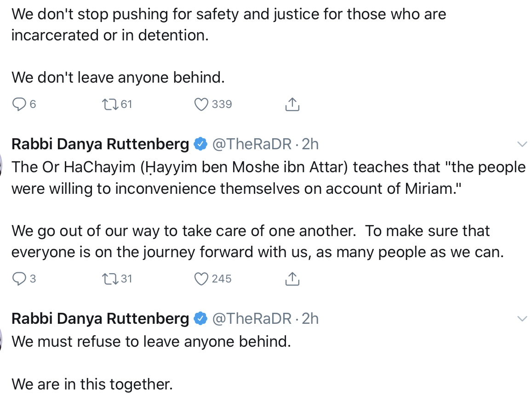Screen dimensions: 532x395
Task: Share the Or HaChayim tweet
Action: (292, 279)
